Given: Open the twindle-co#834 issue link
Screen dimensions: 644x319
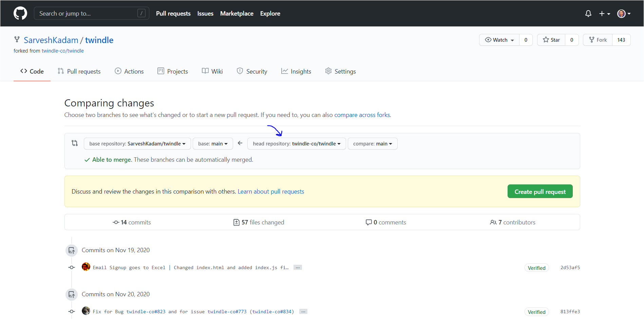Looking at the screenshot, I should pos(272,312).
